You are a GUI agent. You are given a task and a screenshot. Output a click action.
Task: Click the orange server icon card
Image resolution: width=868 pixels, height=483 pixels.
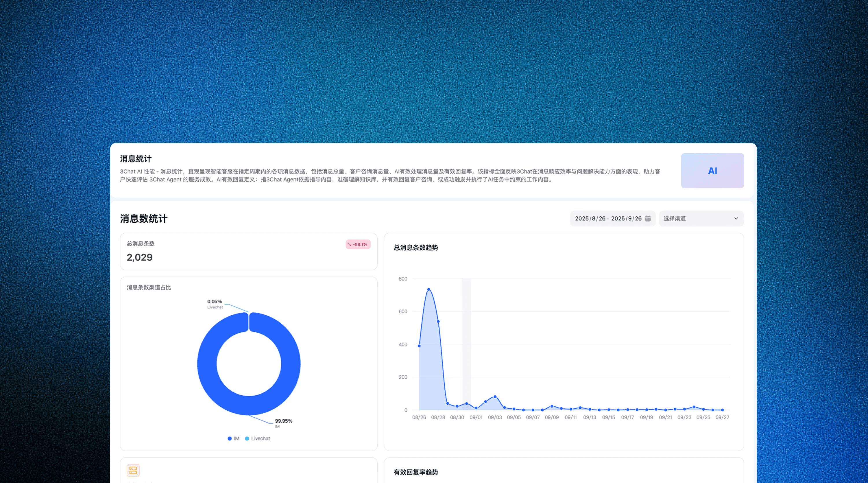click(133, 470)
